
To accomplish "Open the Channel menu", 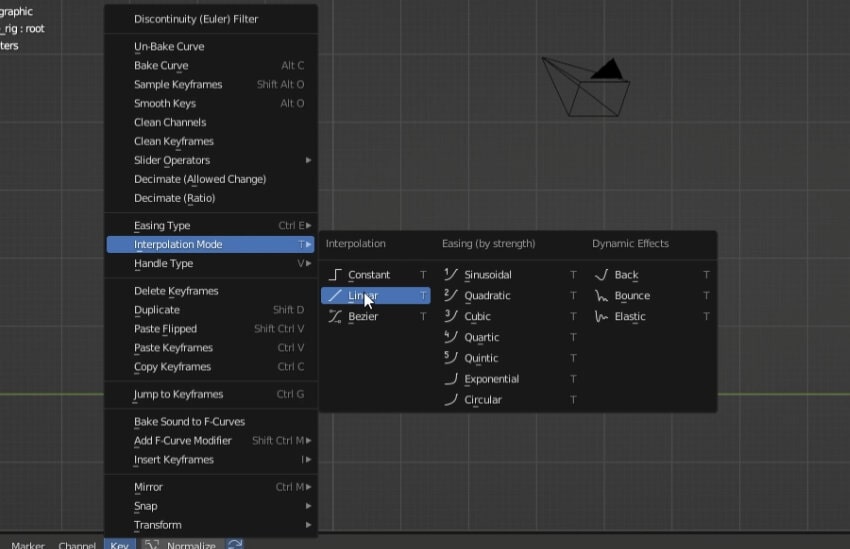I will [x=77, y=545].
